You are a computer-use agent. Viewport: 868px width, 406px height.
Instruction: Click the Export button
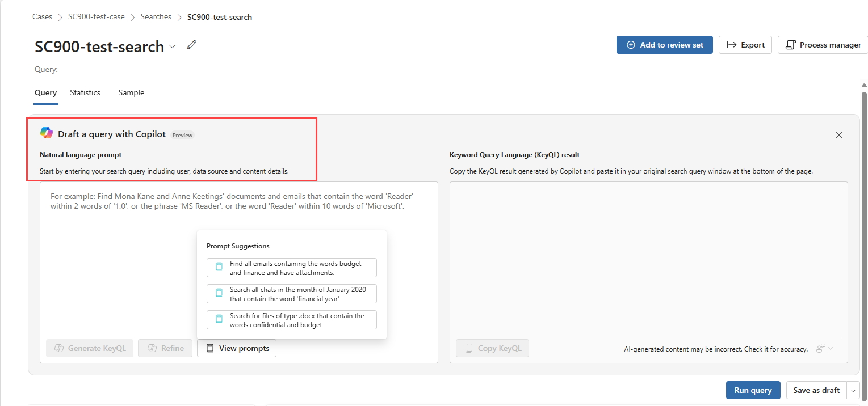(745, 45)
